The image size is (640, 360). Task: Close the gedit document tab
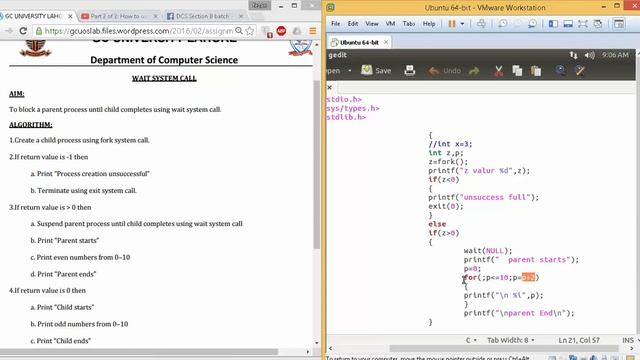[329, 87]
